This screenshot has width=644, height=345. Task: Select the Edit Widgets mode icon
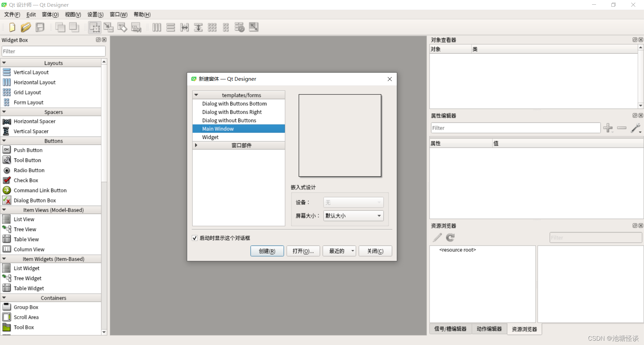pos(95,27)
